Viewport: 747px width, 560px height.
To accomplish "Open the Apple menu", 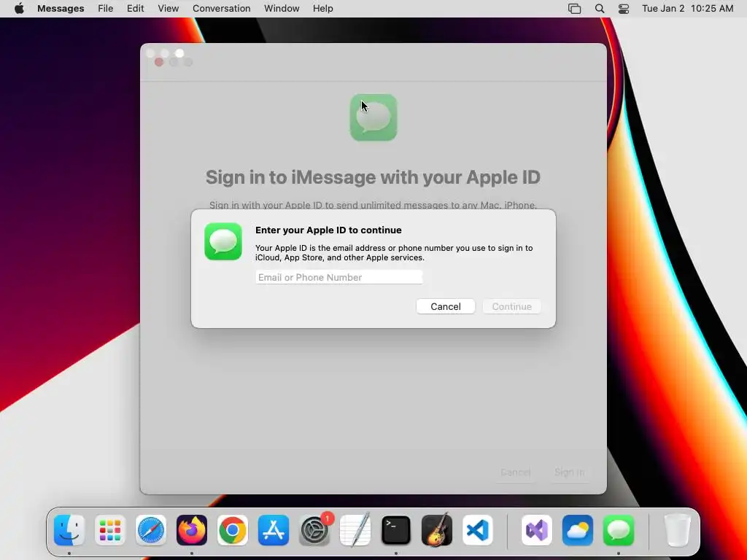I will click(x=19, y=9).
